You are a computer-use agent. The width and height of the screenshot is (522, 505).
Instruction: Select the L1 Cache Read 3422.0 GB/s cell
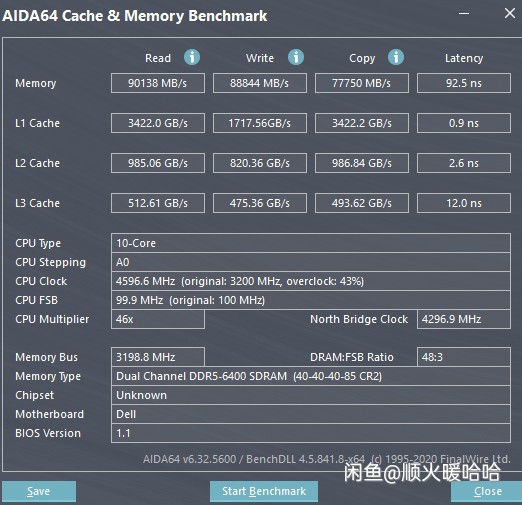point(158,123)
